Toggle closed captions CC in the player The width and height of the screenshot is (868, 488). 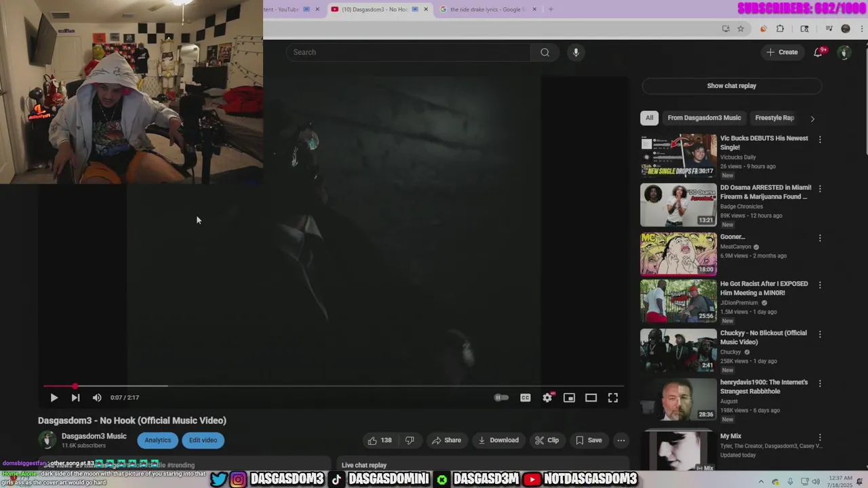coord(525,398)
